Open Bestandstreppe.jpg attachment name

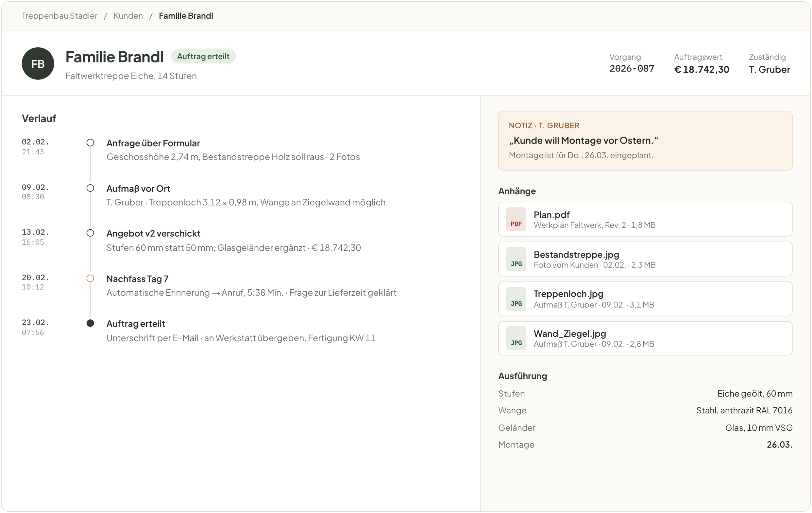tap(576, 255)
